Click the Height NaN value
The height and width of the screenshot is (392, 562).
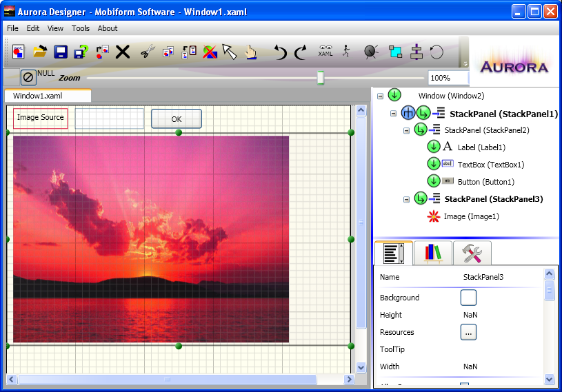pyautogui.click(x=470, y=315)
